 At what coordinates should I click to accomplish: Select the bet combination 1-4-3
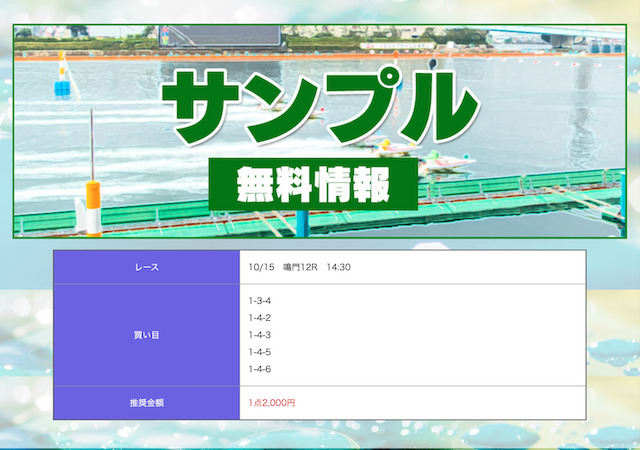(x=260, y=335)
